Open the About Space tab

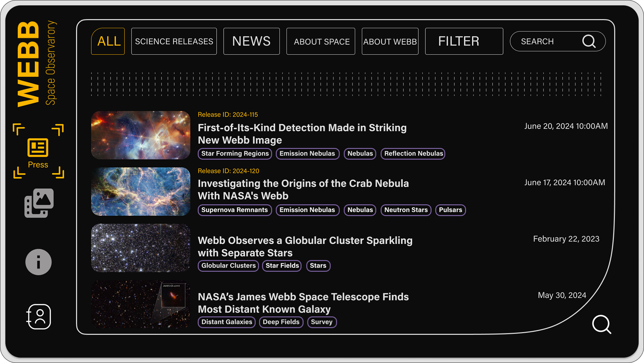click(321, 41)
